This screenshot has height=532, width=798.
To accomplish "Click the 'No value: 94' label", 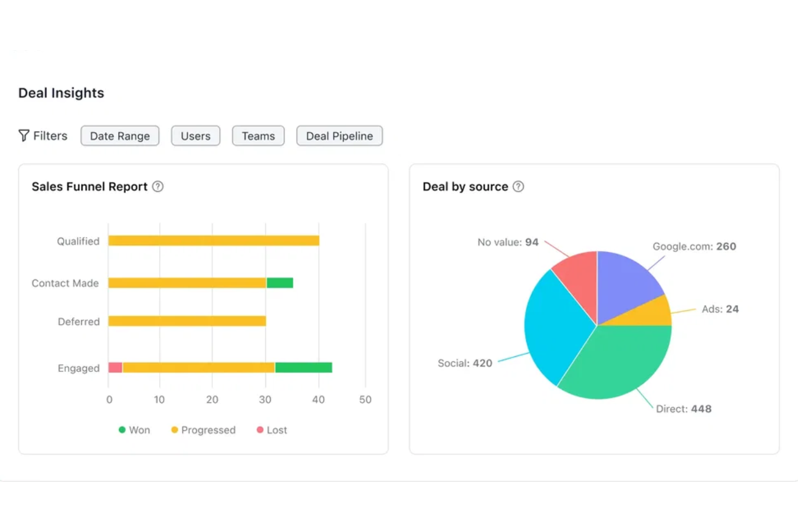I will tap(508, 243).
